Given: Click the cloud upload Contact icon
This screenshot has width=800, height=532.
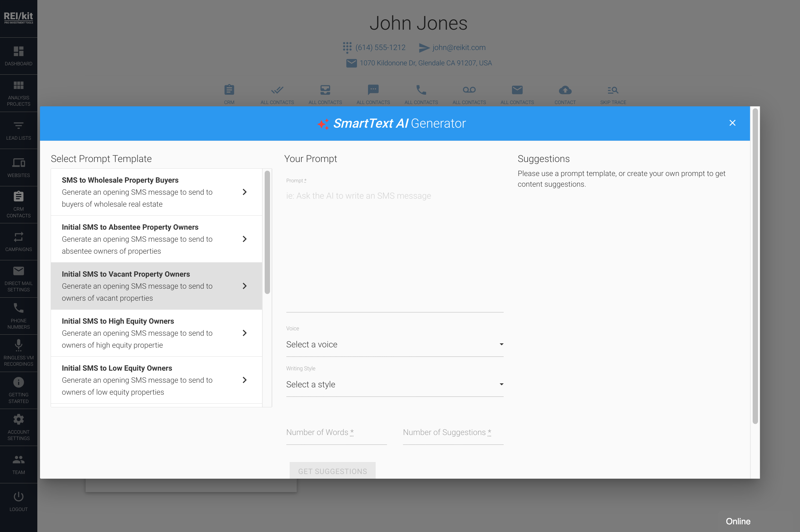Looking at the screenshot, I should [564, 90].
